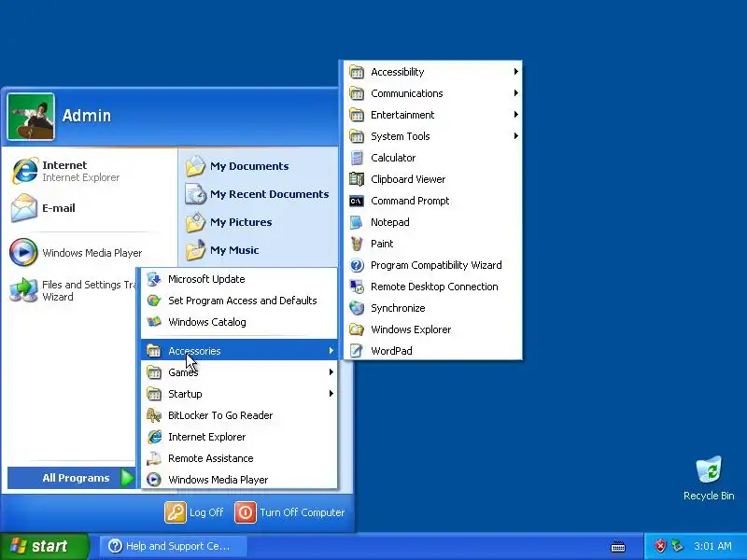The height and width of the screenshot is (560, 747).
Task: Launch Command Prompt via its icon
Action: (357, 201)
